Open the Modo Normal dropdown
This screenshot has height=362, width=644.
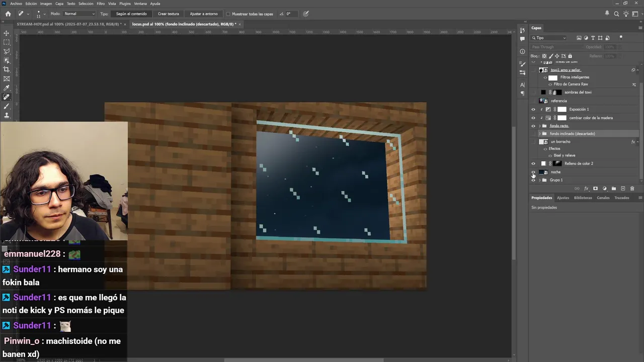[79, 14]
